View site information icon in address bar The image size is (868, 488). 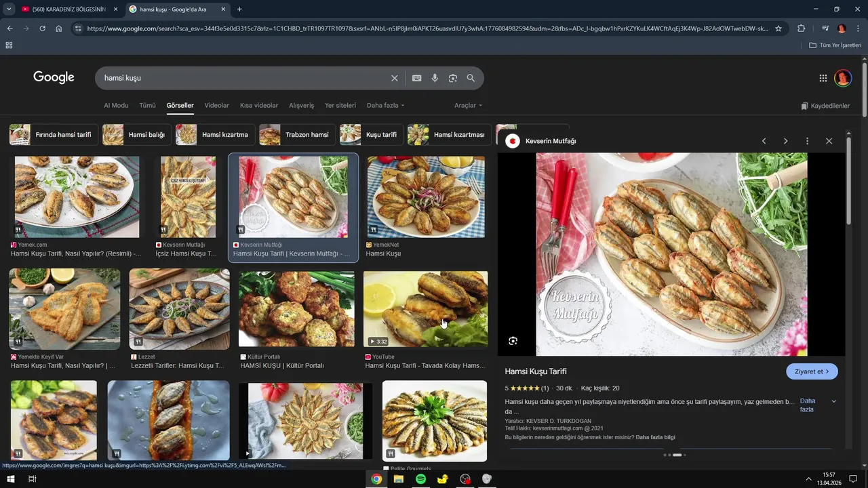coord(77,28)
